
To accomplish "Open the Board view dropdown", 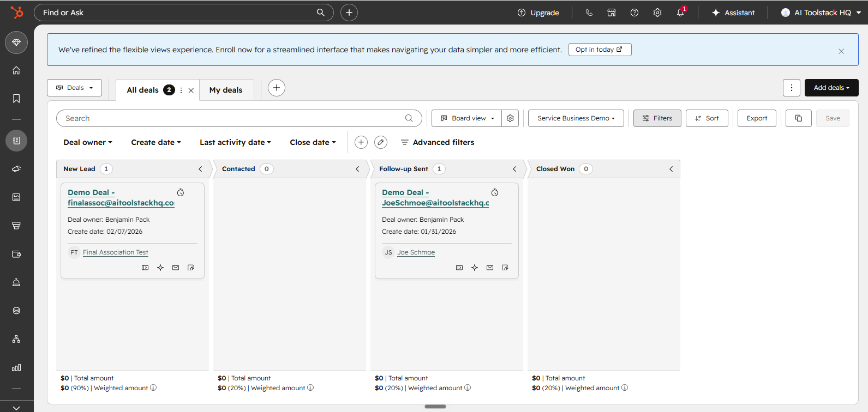I will click(467, 118).
